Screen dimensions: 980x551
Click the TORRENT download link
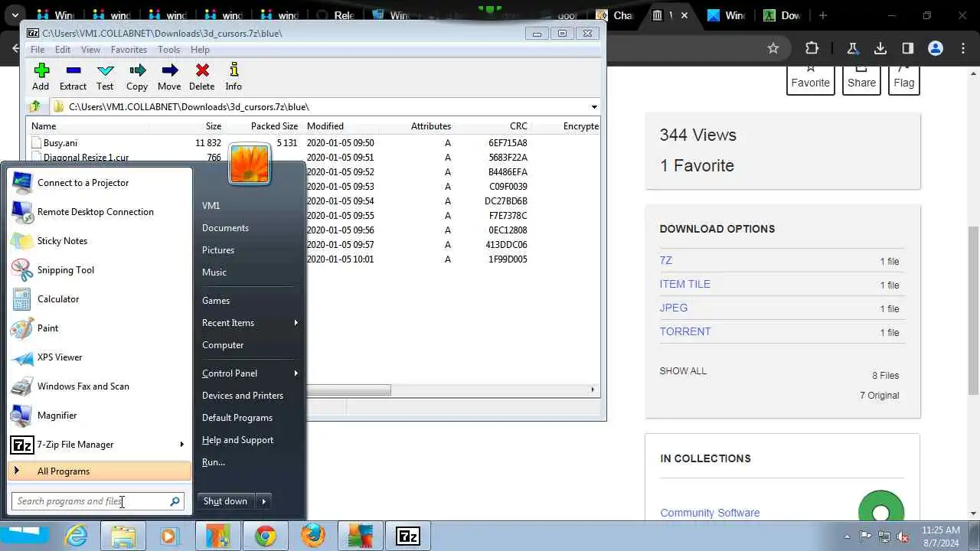point(685,332)
